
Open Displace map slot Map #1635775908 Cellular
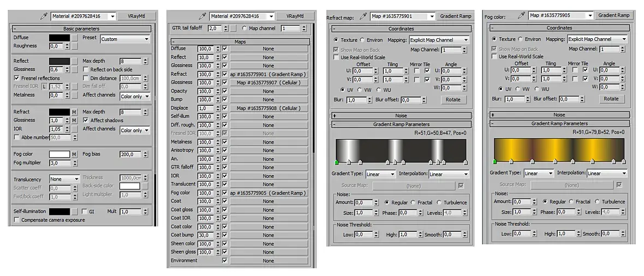coord(268,108)
